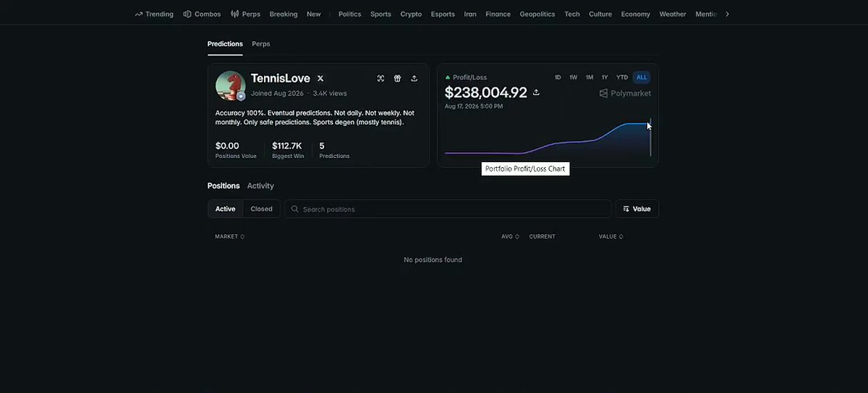The image size is (868, 393).
Task: Select the 1Y chart range
Action: pos(605,77)
